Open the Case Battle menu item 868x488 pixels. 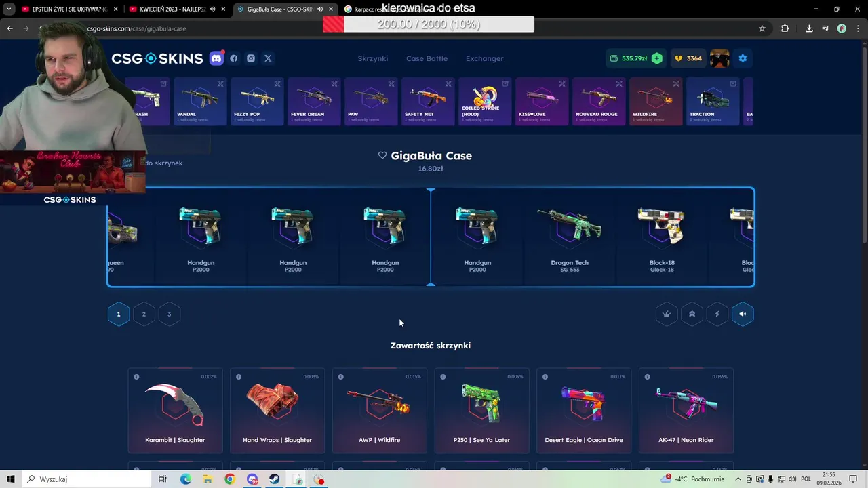point(427,58)
